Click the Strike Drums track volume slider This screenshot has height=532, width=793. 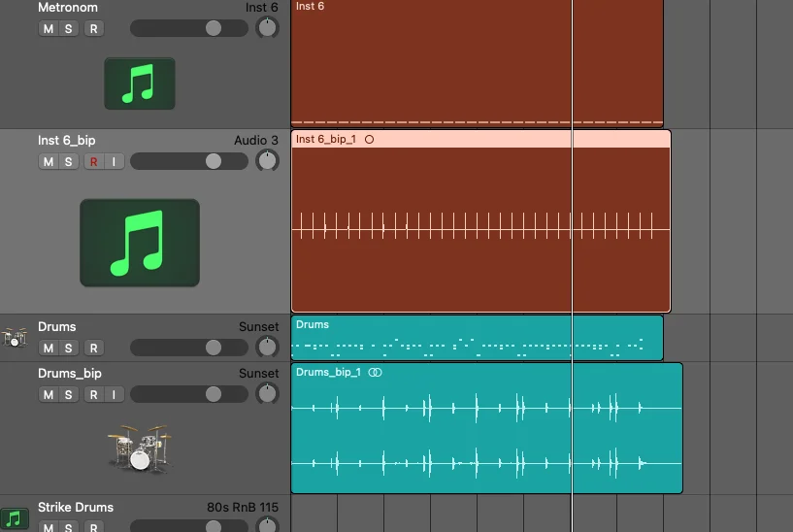[x=189, y=526]
